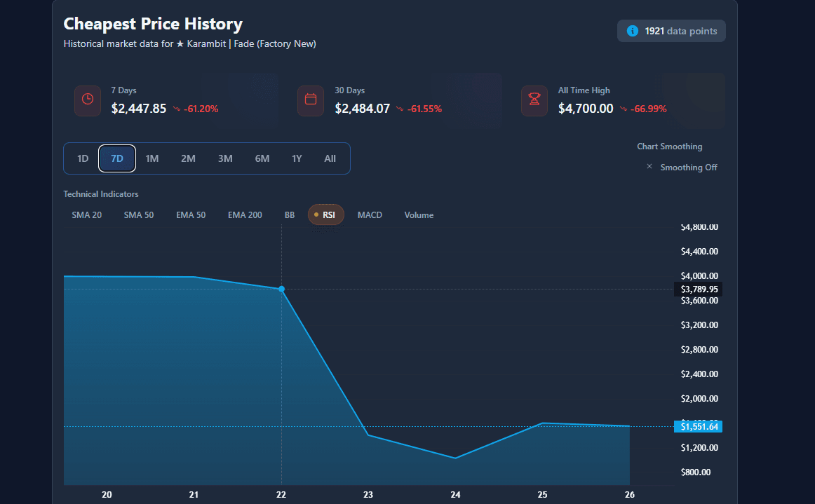The height and width of the screenshot is (504, 815).
Task: Enable the MACD indicator
Action: (370, 214)
